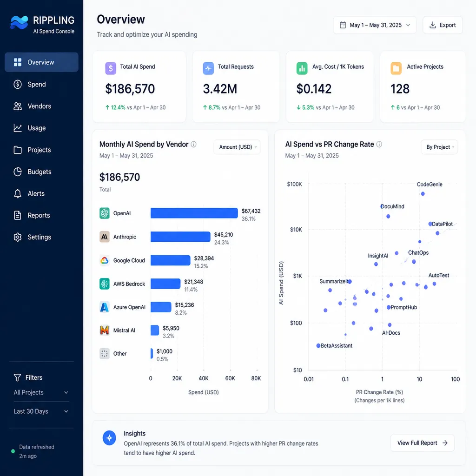Click the $186,570 Total AI Spend card value
The width and height of the screenshot is (476, 476).
pos(130,89)
